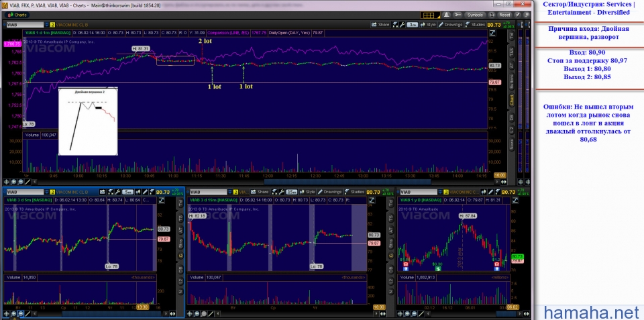Click the hamaha.net link
This screenshot has width=644, height=320.
(591, 312)
